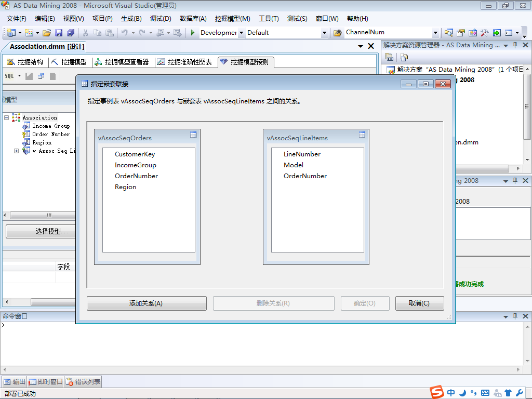Open the active files dropdown arrow by Association.dmm

[x=361, y=46]
